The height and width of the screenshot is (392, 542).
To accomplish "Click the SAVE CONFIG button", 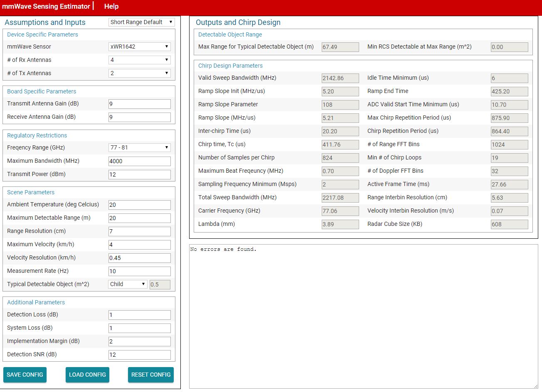I will [x=25, y=375].
